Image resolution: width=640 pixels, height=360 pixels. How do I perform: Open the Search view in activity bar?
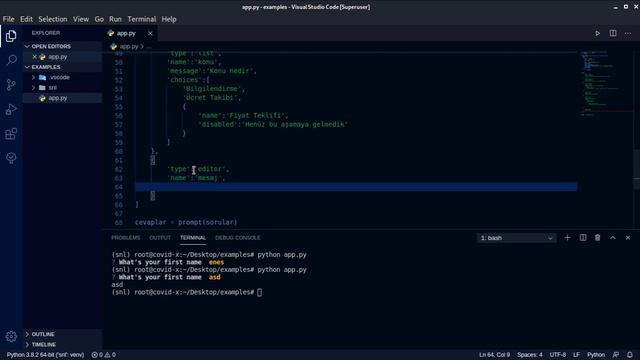pos(11,60)
